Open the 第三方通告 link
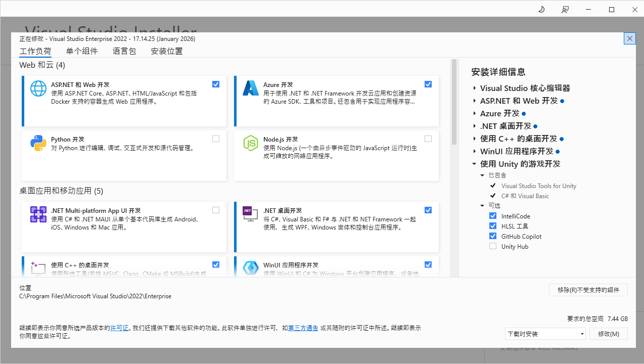 click(303, 328)
